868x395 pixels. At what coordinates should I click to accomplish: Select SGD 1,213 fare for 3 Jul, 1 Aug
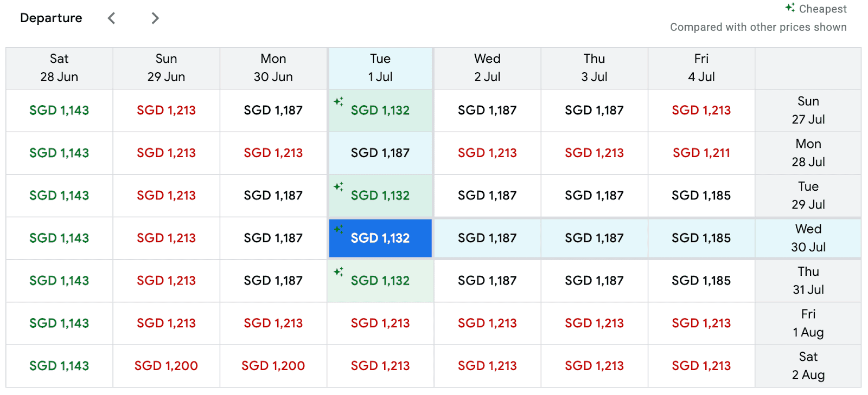594,323
